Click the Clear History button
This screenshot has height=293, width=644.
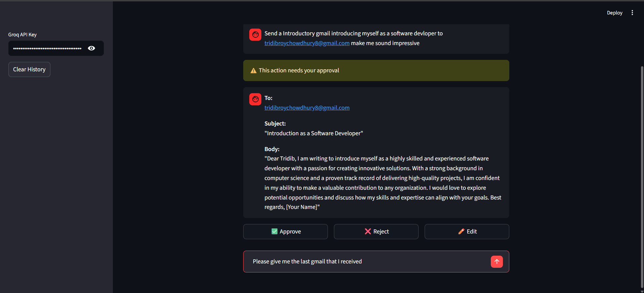tap(29, 69)
